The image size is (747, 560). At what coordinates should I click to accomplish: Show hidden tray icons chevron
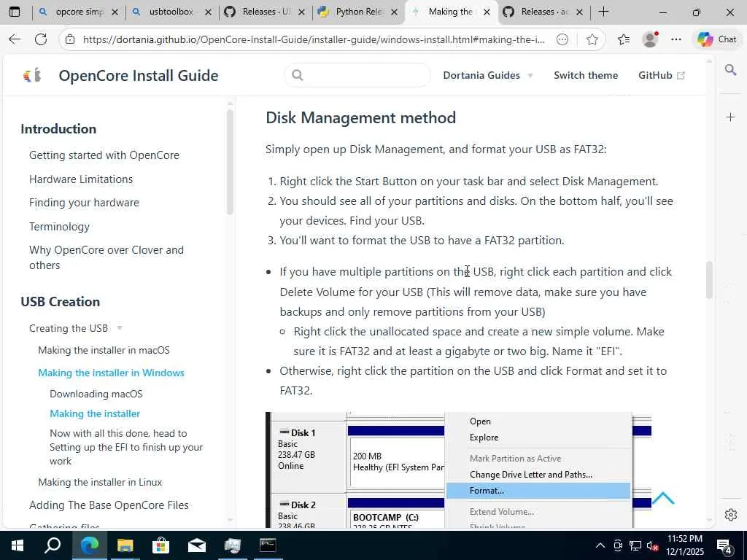click(600, 545)
